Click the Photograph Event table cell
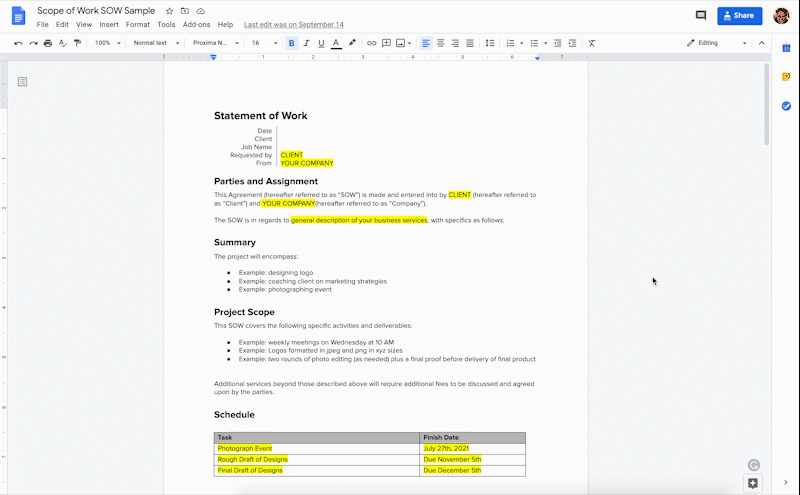This screenshot has height=495, width=800. (x=317, y=449)
